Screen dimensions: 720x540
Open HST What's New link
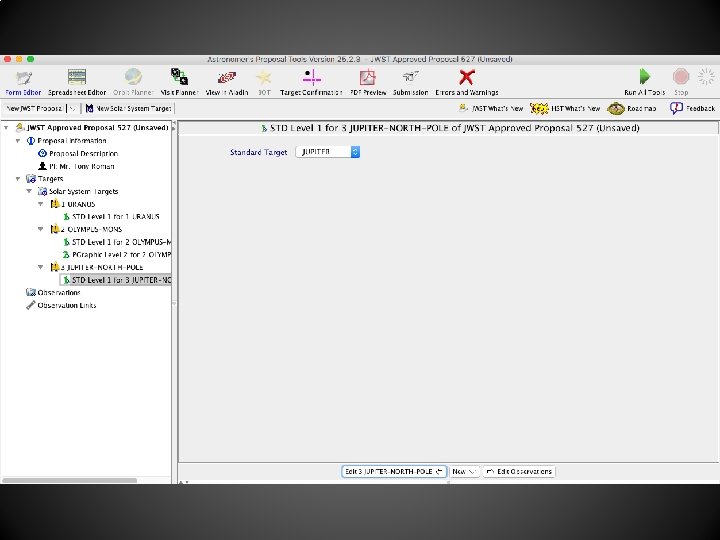pyautogui.click(x=565, y=108)
